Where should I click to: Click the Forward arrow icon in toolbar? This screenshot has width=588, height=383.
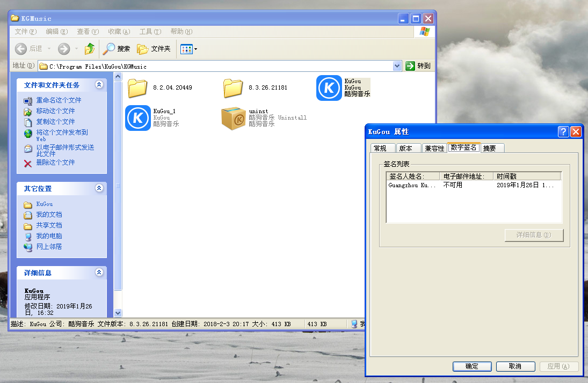tap(64, 49)
